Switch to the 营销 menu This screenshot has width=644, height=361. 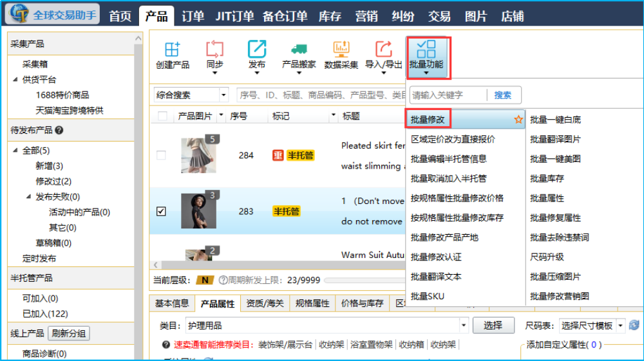(x=366, y=16)
